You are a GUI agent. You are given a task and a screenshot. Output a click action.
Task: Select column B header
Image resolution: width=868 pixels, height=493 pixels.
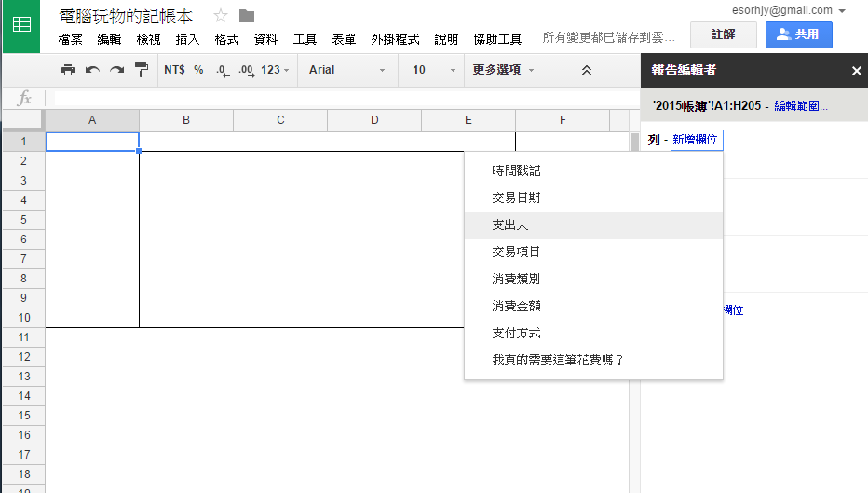186,120
